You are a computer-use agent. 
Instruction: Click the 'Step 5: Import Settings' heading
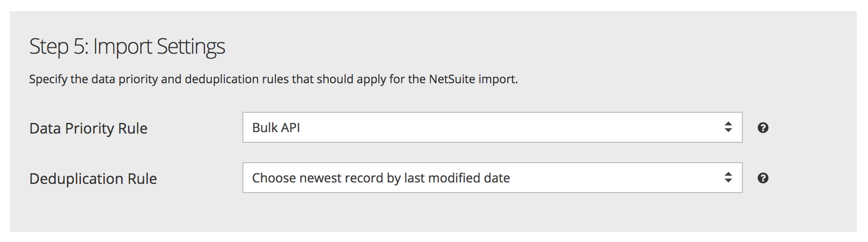click(127, 47)
